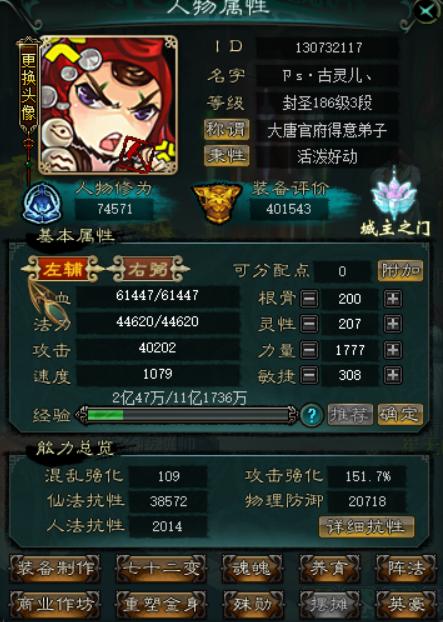The image size is (443, 622).
Task: Switch to the 左辅 tab
Action: click(x=62, y=269)
